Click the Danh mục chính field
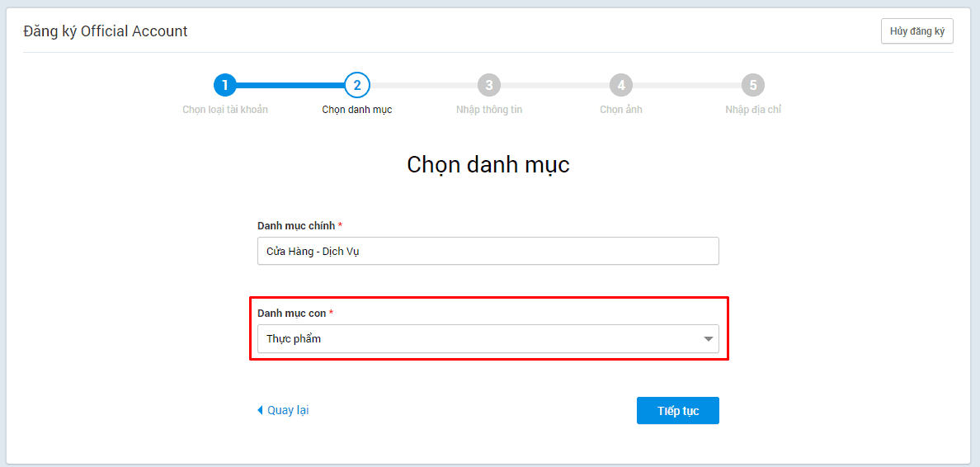Image resolution: width=980 pixels, height=467 pixels. 488,251
